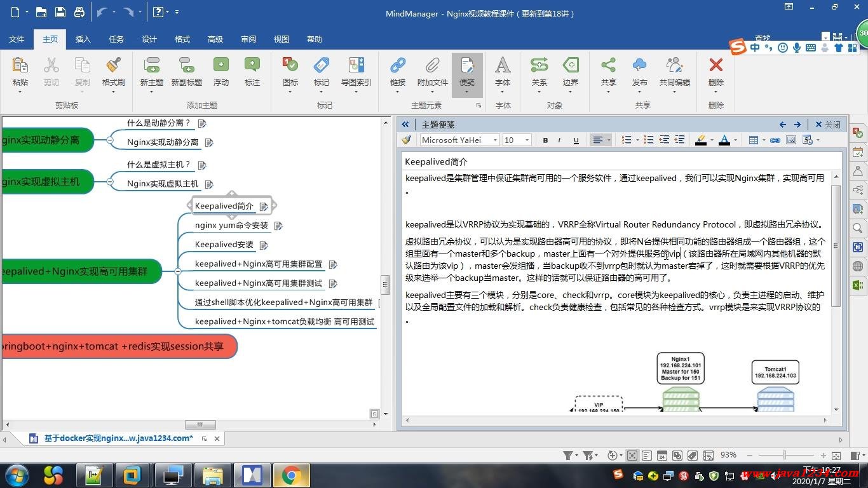This screenshot has width=868, height=488.
Task: Click the notes format painter brush
Action: coord(407,140)
